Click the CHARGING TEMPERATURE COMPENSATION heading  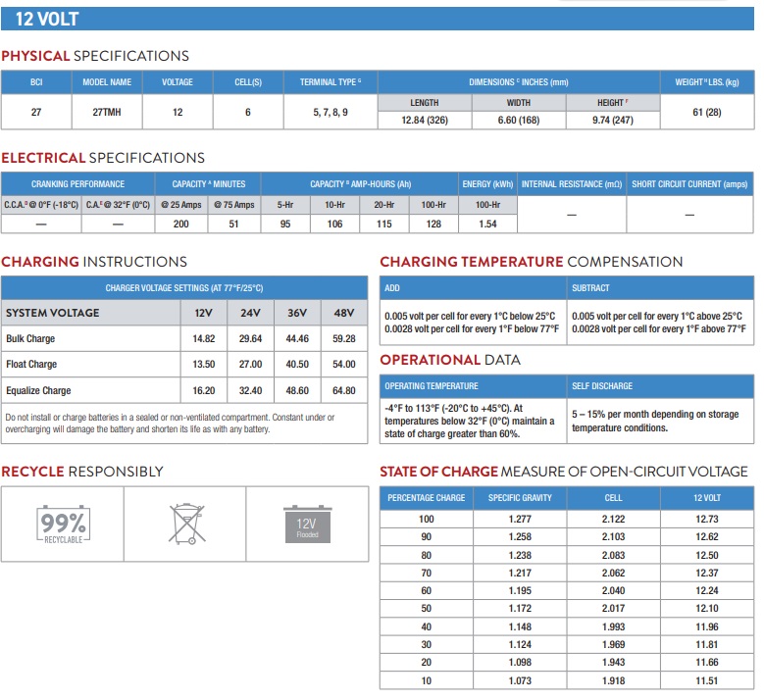pos(532,262)
